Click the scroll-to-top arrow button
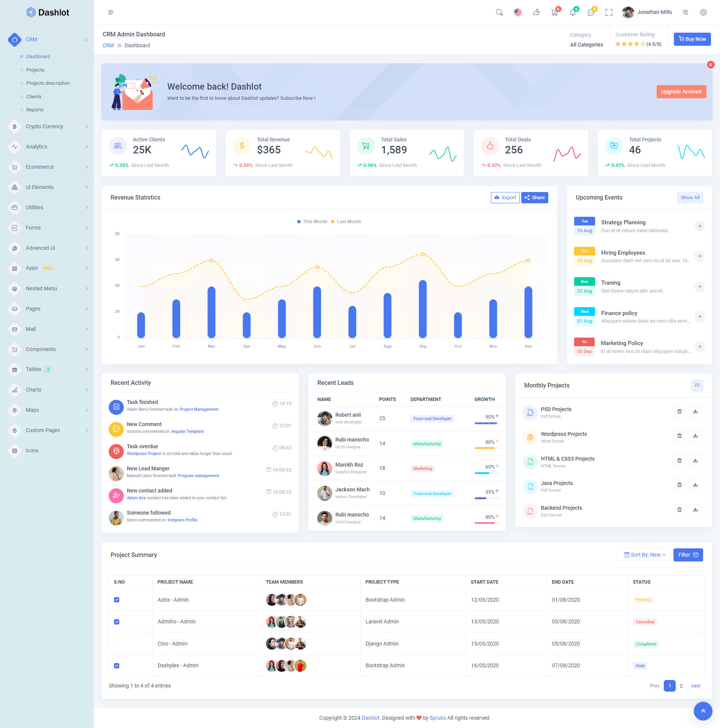Image resolution: width=720 pixels, height=728 pixels. pos(703,711)
